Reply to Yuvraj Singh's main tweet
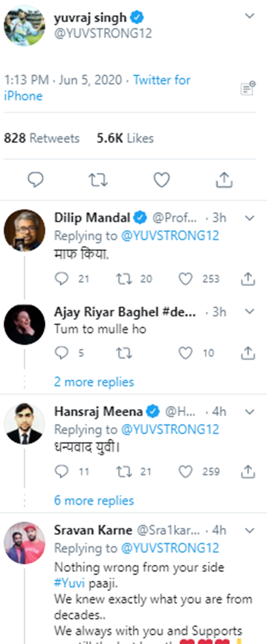 (x=35, y=180)
